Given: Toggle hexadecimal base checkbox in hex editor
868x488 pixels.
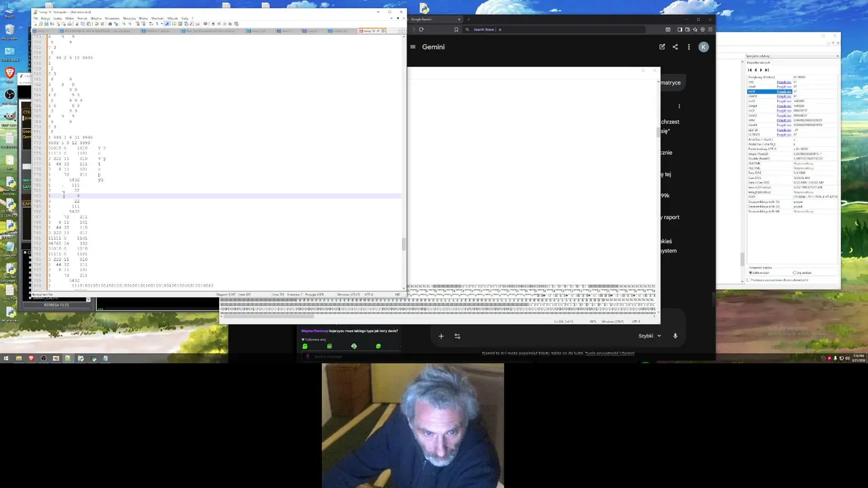Looking at the screenshot, I should [x=749, y=280].
